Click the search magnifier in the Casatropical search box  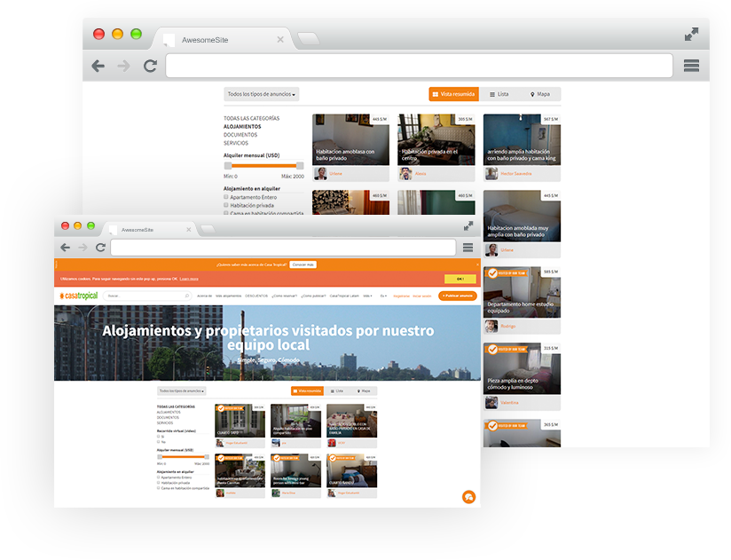tap(186, 296)
